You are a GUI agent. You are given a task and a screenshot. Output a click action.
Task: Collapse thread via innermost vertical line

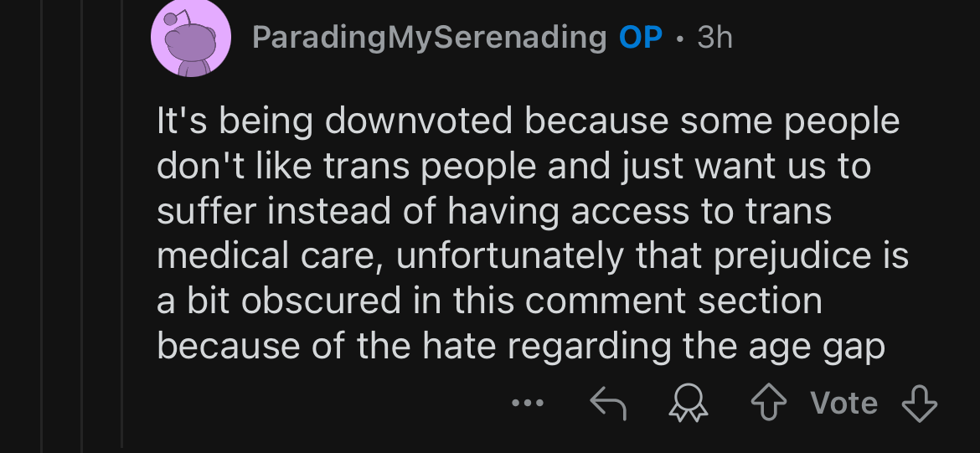pyautogui.click(x=122, y=226)
